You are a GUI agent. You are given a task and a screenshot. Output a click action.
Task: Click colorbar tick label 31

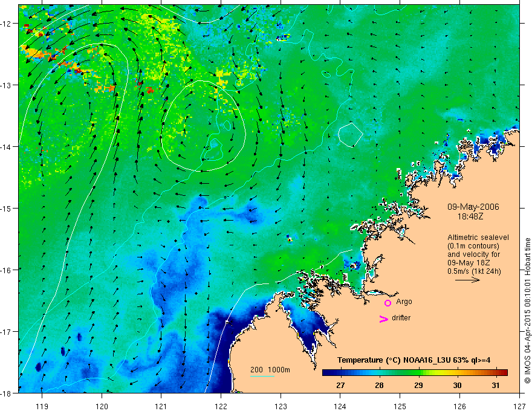[496, 385]
